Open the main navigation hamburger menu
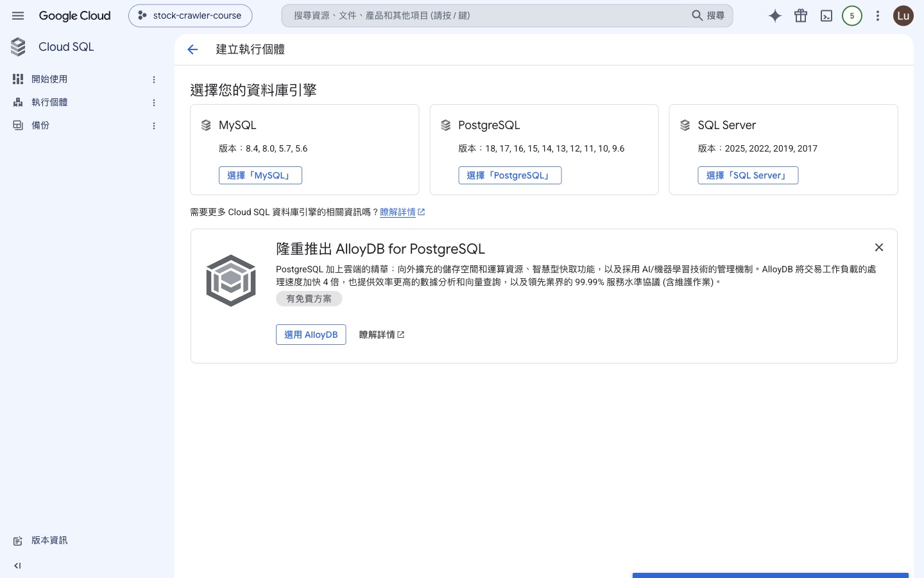Viewport: 924px width, 578px height. [x=18, y=16]
